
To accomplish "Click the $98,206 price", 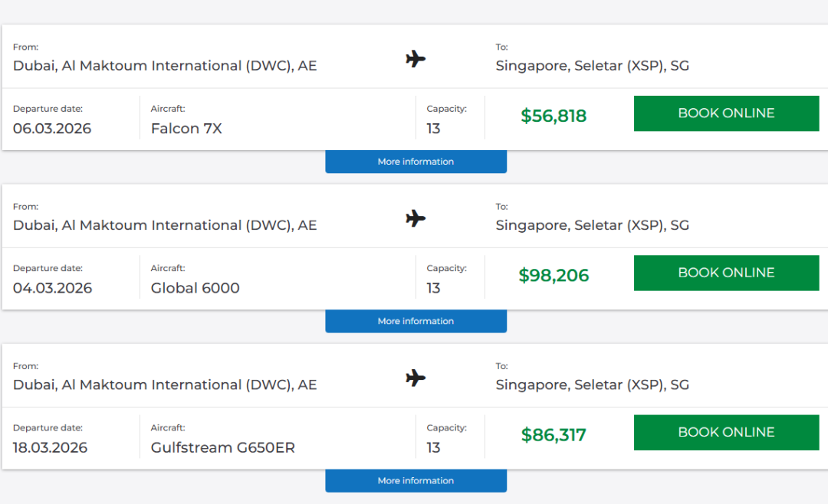I will pos(554,275).
